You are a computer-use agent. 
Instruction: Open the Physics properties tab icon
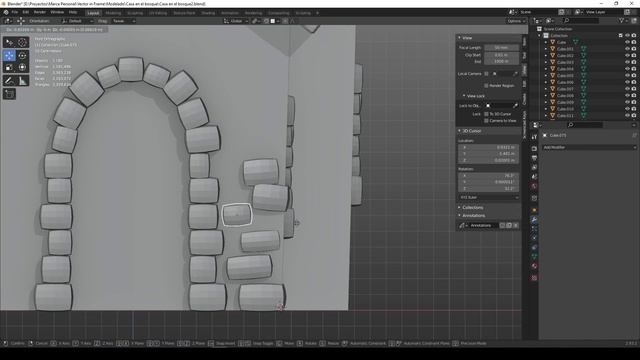534,238
